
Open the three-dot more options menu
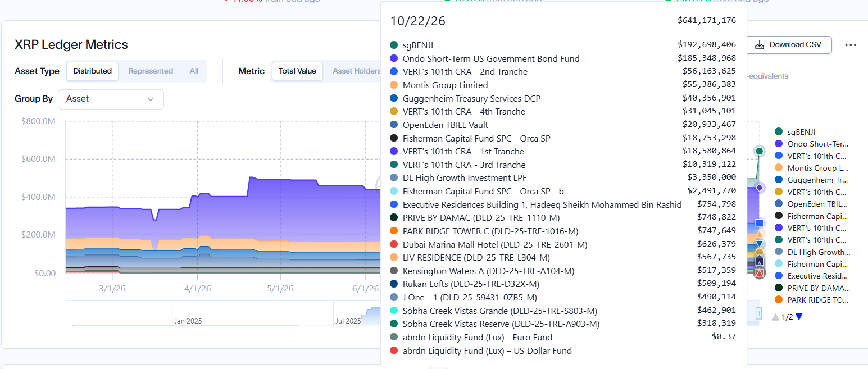tap(851, 45)
